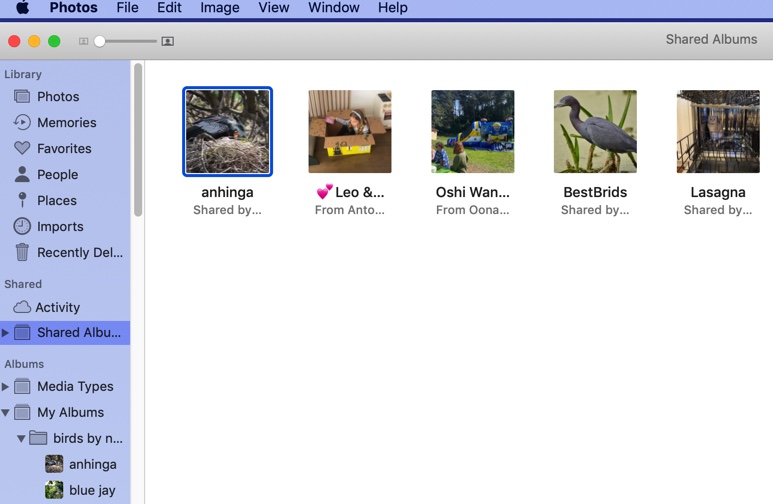Screen dimensions: 773x504
Task: Open the Help menu
Action: pyautogui.click(x=392, y=7)
